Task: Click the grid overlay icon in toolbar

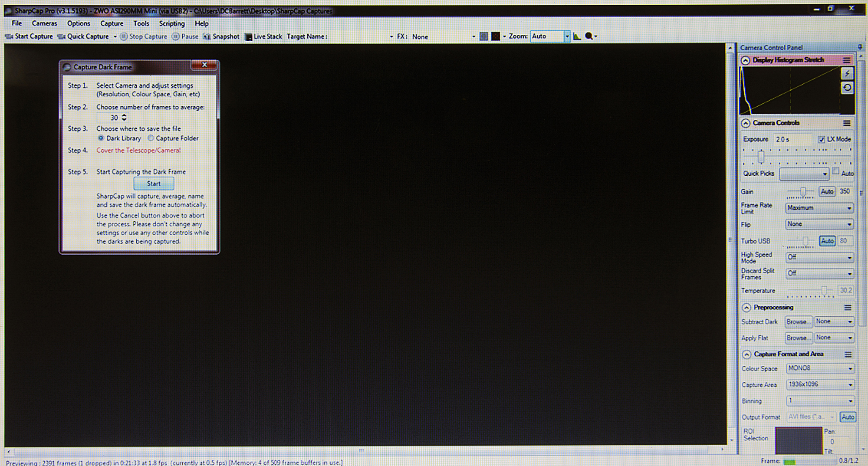Action: [x=483, y=36]
